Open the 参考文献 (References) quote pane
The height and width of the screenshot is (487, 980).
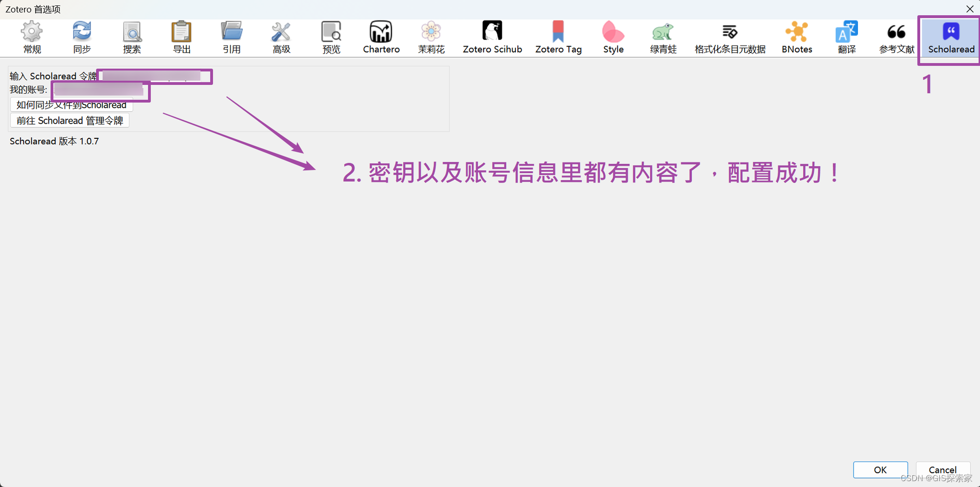(897, 38)
